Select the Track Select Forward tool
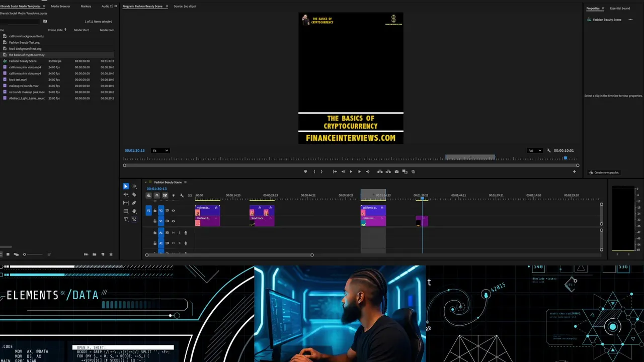 (134, 186)
